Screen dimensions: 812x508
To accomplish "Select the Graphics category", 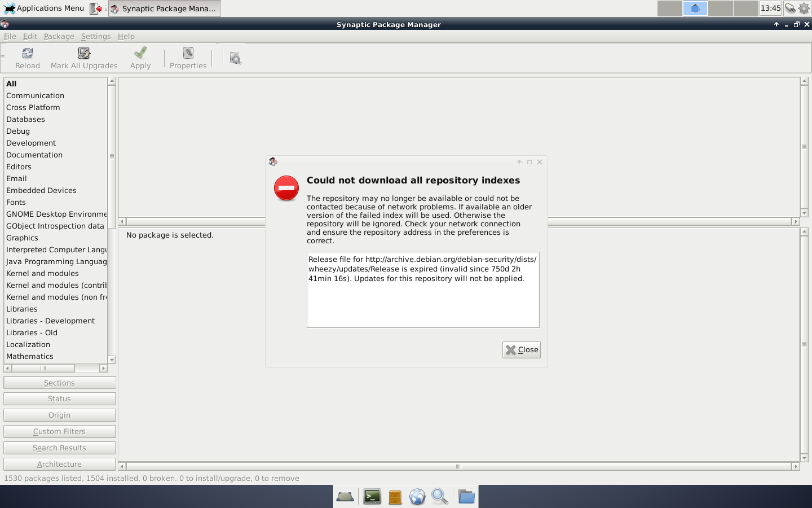I will 55,238.
